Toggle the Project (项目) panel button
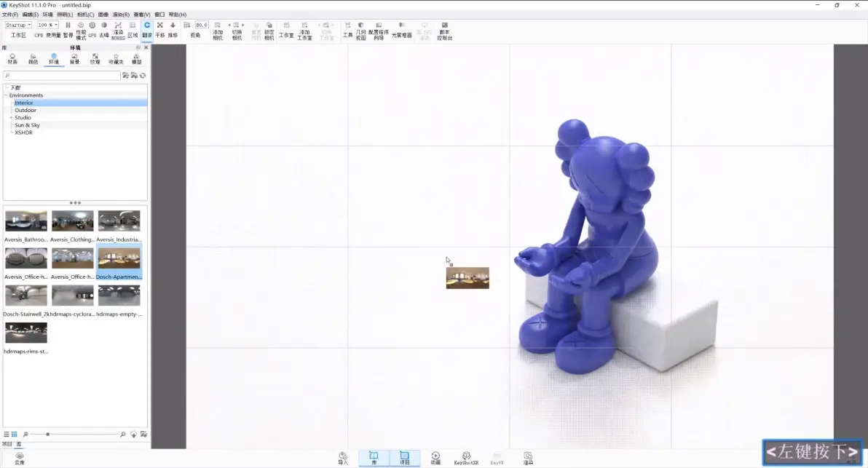Image resolution: width=868 pixels, height=468 pixels. coord(405,458)
